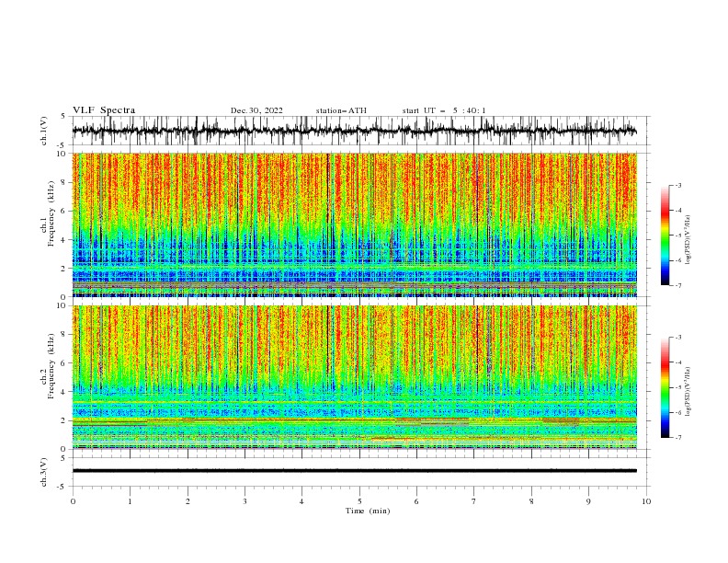Click the 'Time (min)' axis title
Image resolution: width=728 pixels, height=563 pixels.
point(368,511)
